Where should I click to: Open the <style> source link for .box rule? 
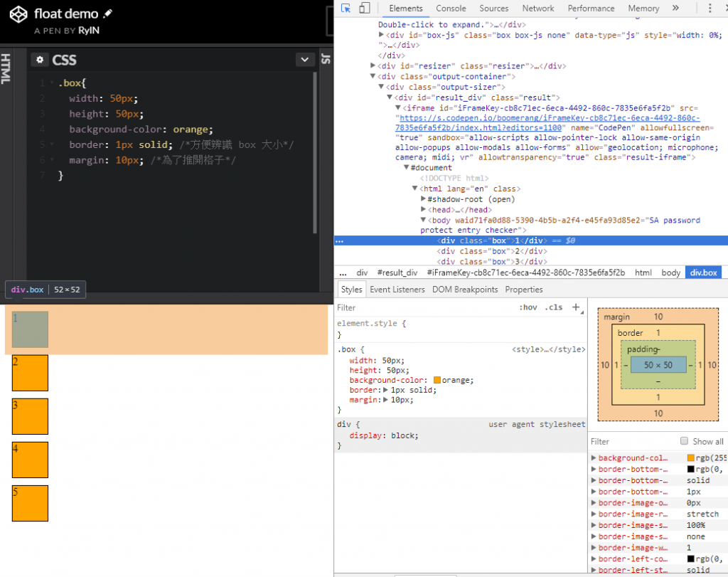(x=548, y=349)
